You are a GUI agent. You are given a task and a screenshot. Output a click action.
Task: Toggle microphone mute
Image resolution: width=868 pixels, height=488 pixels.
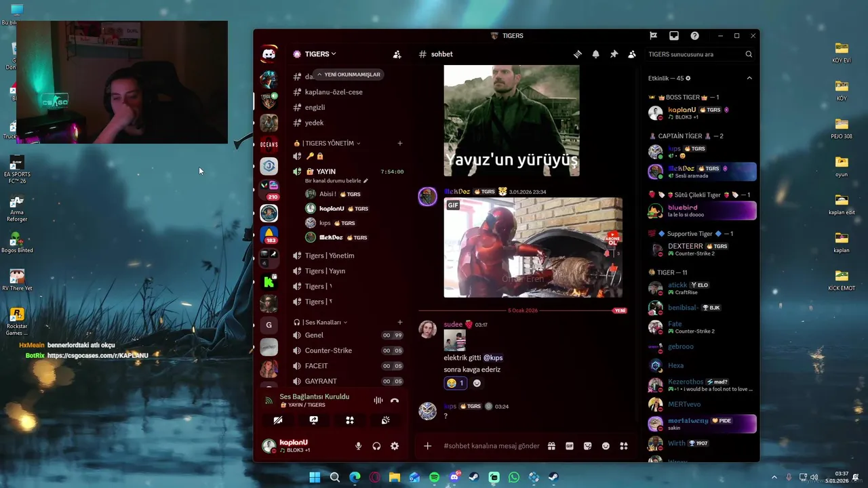pyautogui.click(x=358, y=446)
